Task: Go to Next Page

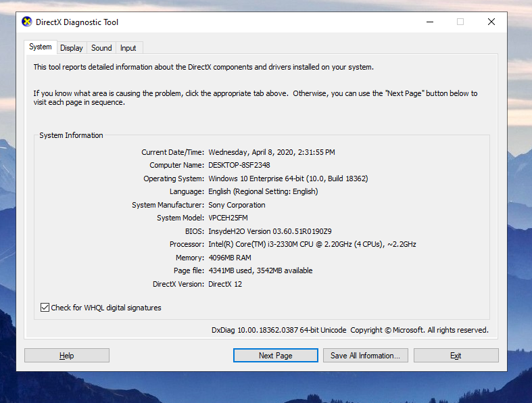Action: coord(276,356)
